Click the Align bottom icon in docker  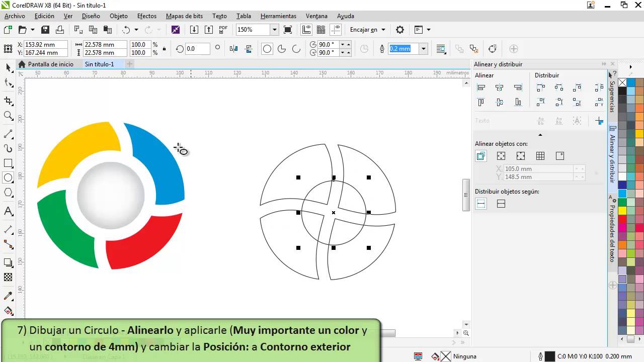(x=518, y=102)
